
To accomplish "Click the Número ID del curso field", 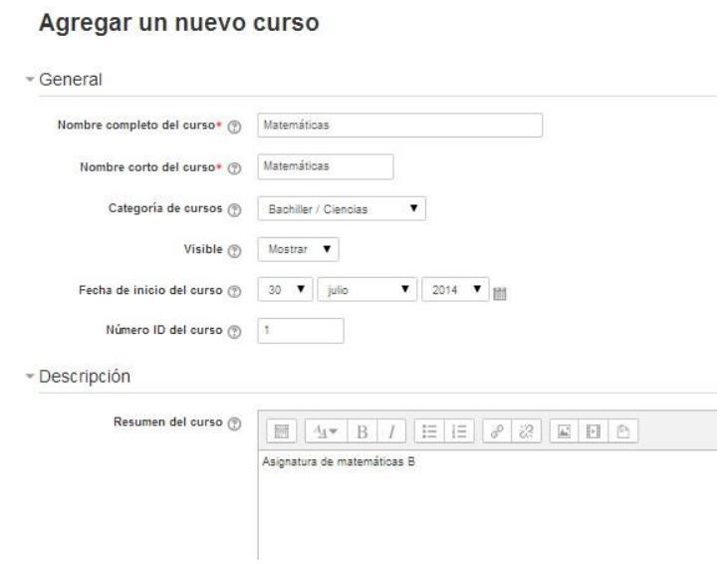I will coord(301,330).
